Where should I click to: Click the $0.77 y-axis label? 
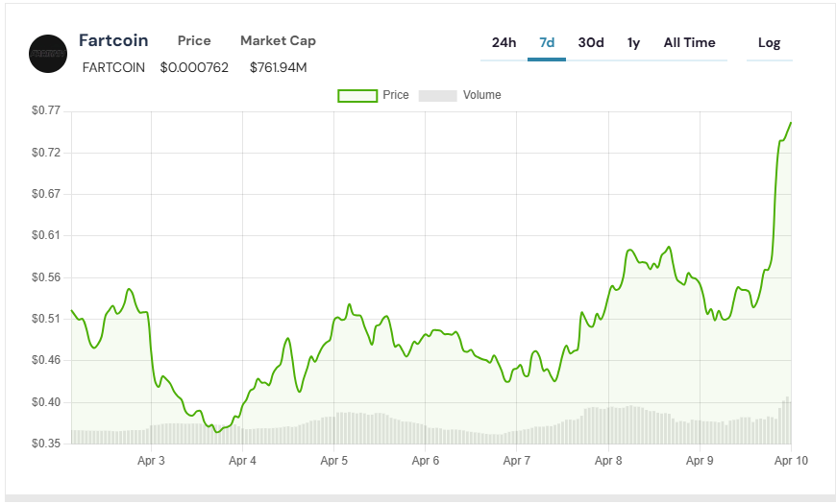pyautogui.click(x=46, y=110)
